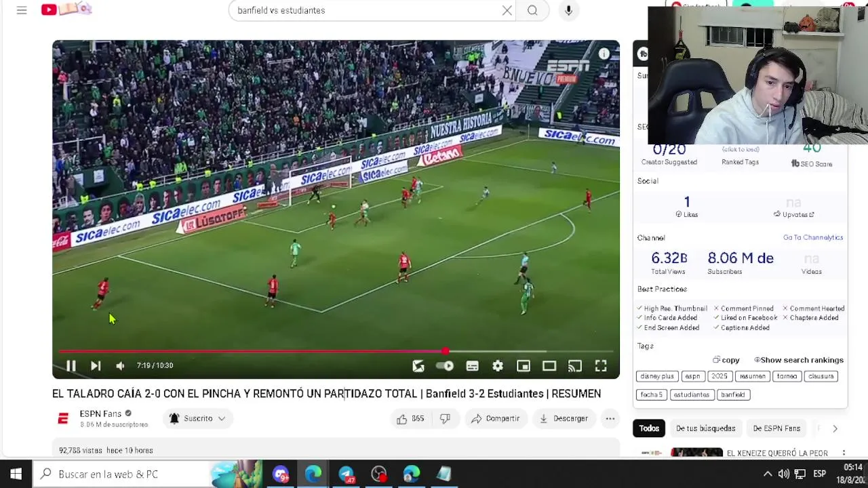Expand the Suscrito subscription dropdown
Screen dimensions: 868x488
(197, 419)
